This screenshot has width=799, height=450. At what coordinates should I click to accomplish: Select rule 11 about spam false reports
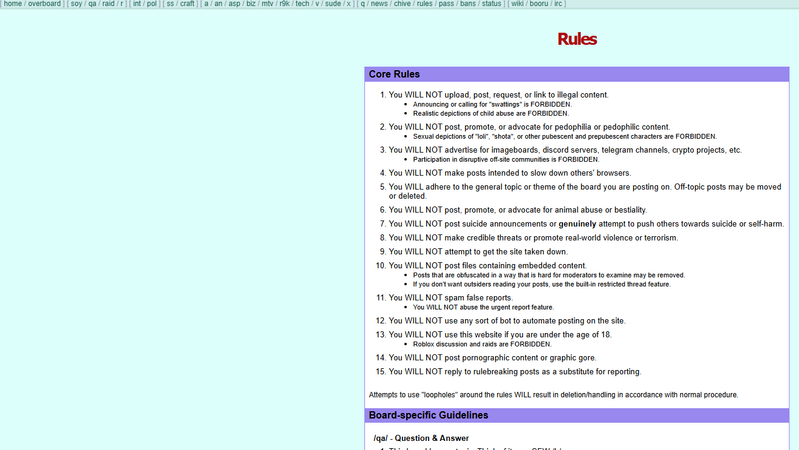(x=451, y=298)
